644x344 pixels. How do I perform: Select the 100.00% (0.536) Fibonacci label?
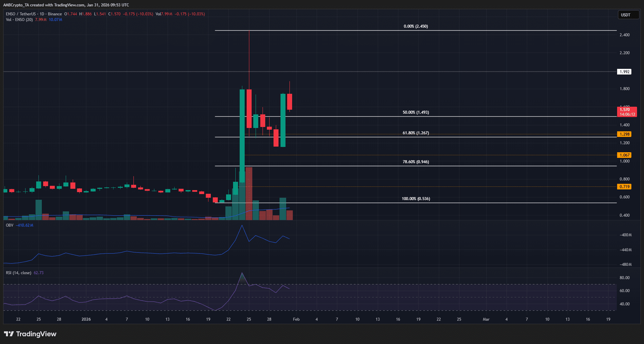click(416, 199)
